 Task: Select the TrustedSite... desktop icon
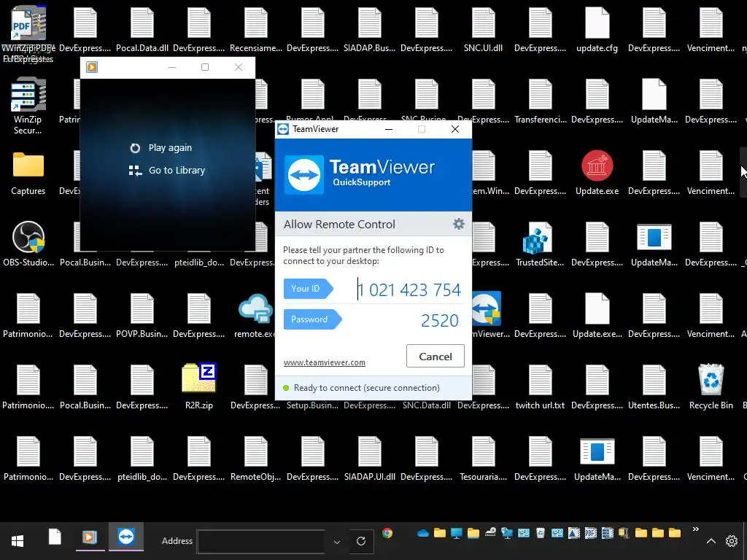click(x=540, y=244)
